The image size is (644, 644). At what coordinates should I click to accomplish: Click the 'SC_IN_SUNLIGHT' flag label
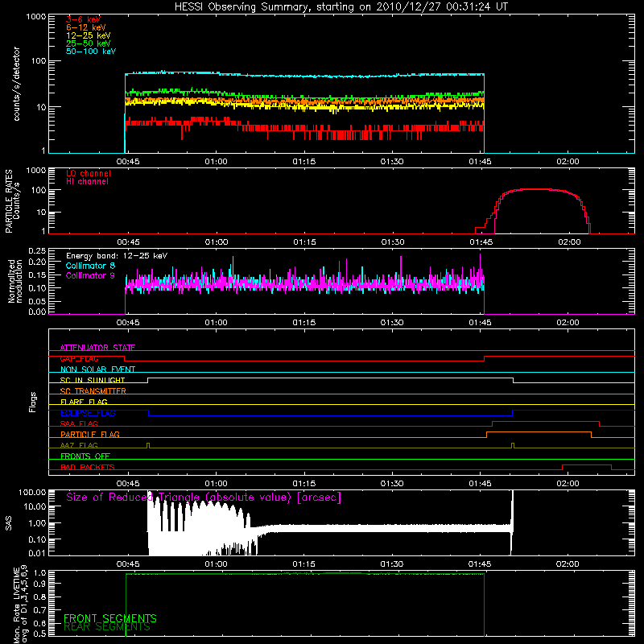click(93, 380)
